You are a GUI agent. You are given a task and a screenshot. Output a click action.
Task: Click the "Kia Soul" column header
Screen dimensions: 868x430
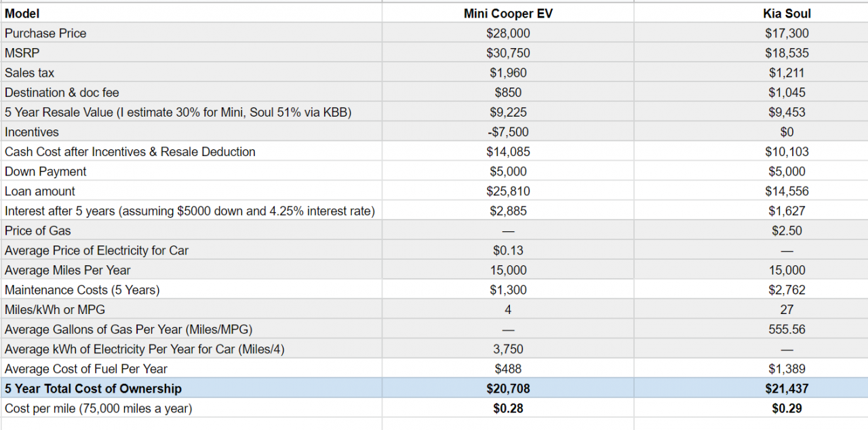[787, 14]
